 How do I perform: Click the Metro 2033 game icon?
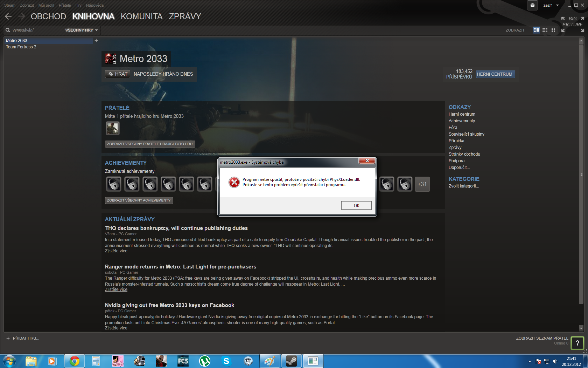(x=111, y=59)
